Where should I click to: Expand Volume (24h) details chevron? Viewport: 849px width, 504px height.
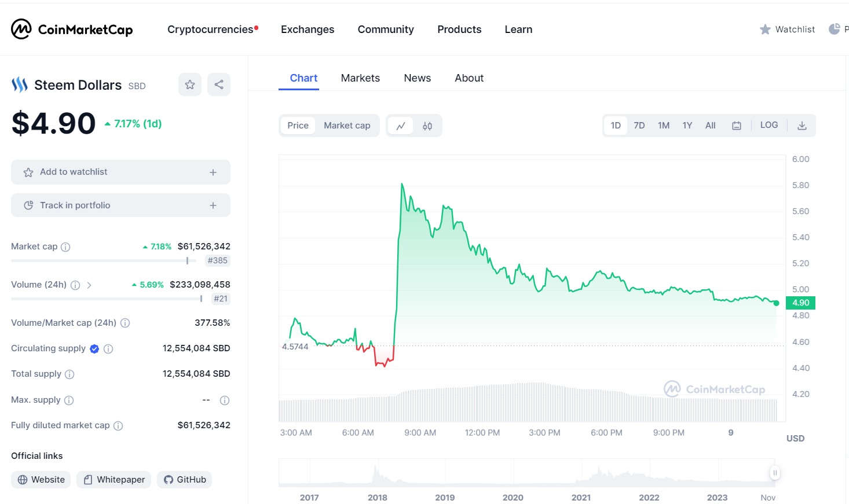[x=89, y=285]
